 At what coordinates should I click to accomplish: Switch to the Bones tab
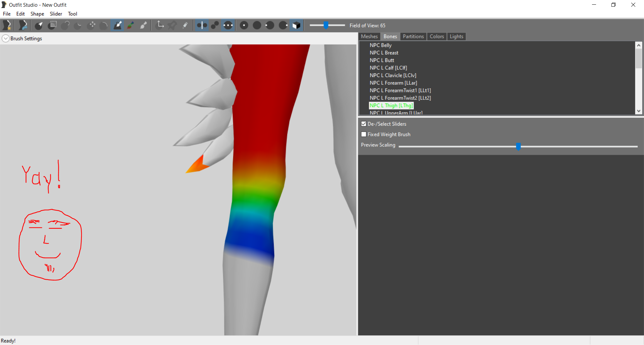390,37
